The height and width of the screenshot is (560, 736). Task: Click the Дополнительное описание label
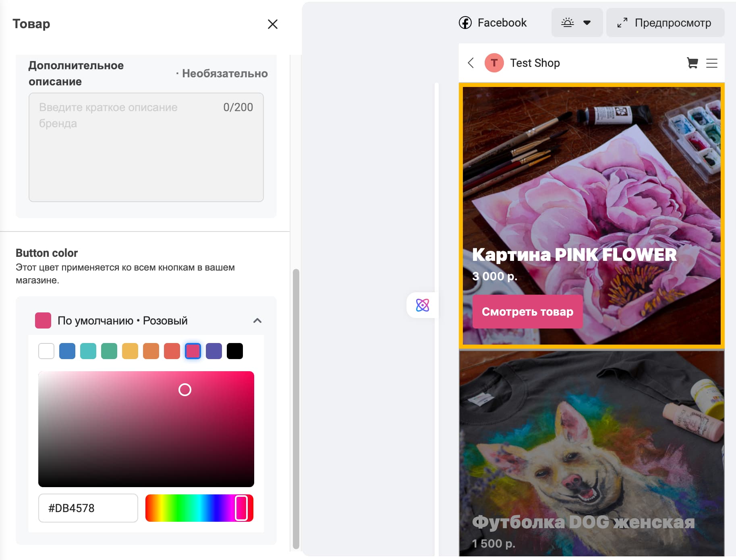76,73
